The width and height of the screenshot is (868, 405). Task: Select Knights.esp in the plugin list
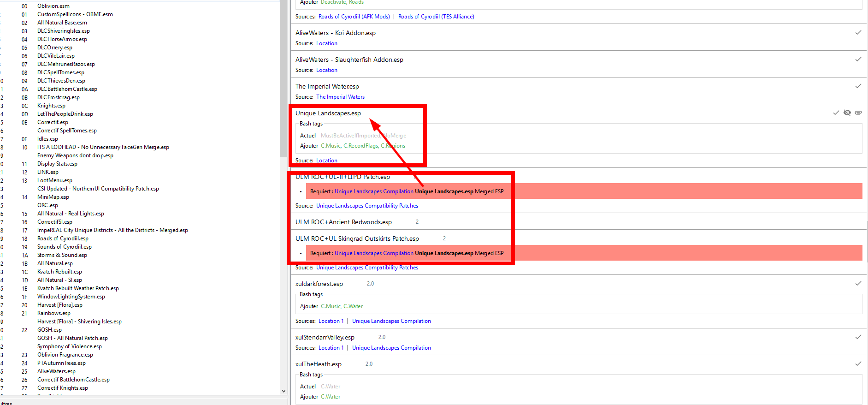point(51,106)
